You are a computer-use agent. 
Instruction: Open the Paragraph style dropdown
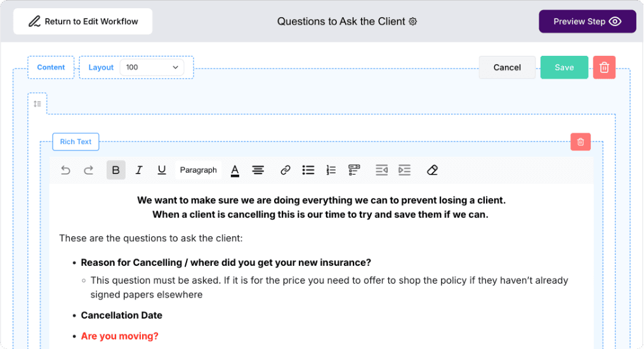[198, 170]
